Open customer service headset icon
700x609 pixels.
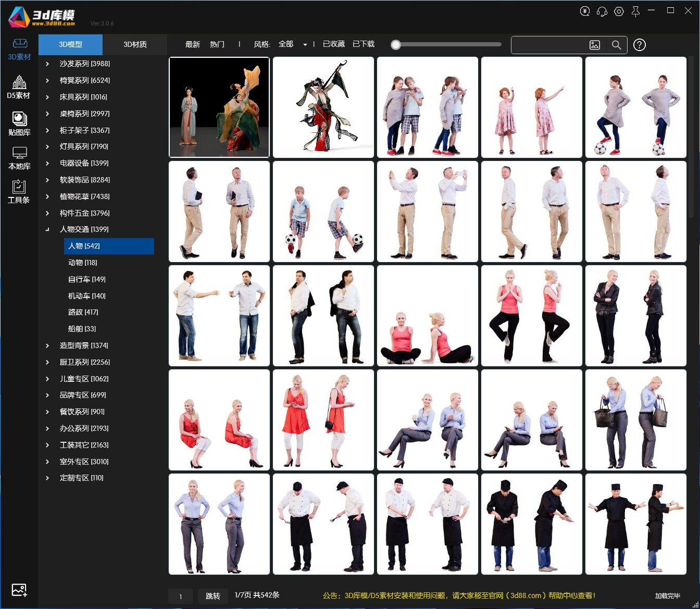click(x=602, y=11)
